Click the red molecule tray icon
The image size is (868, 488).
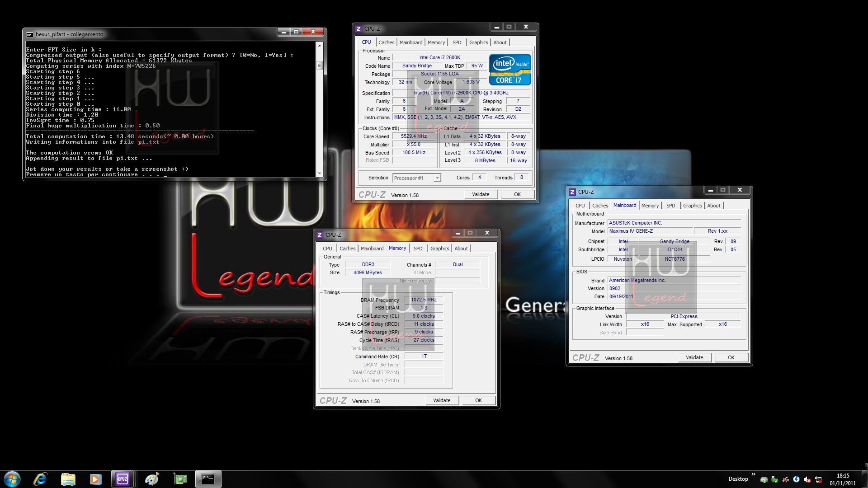coord(786,479)
